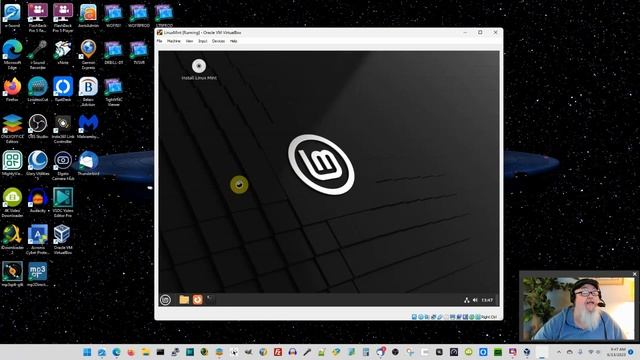
Task: Select the Acronis Cyber Protect desktop icon
Action: 38,239
